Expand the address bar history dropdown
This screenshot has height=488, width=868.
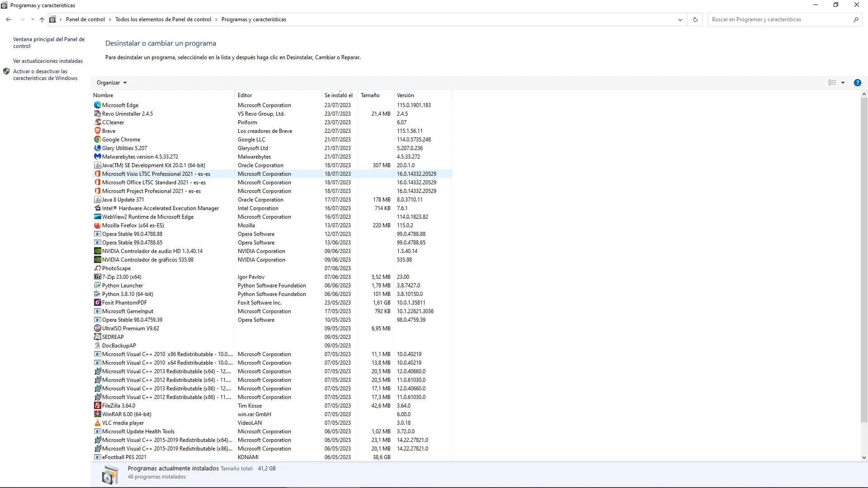(680, 19)
